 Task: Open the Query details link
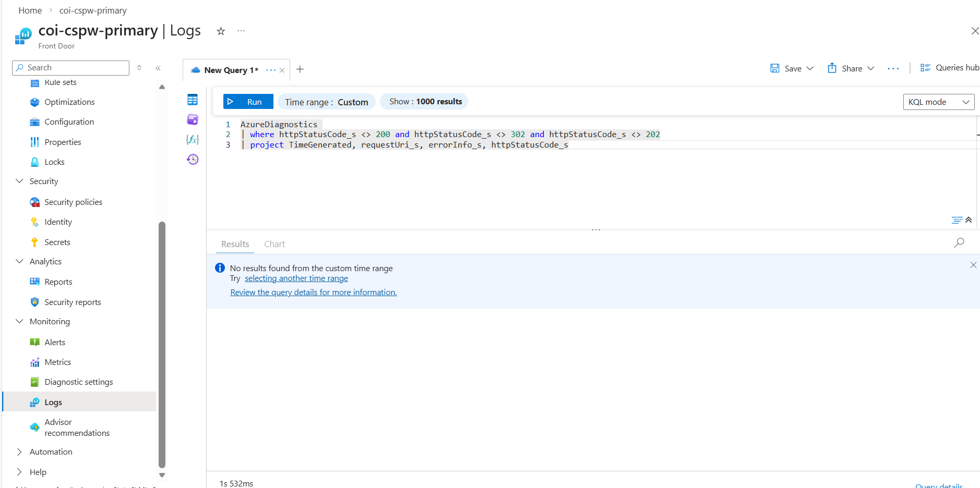939,485
